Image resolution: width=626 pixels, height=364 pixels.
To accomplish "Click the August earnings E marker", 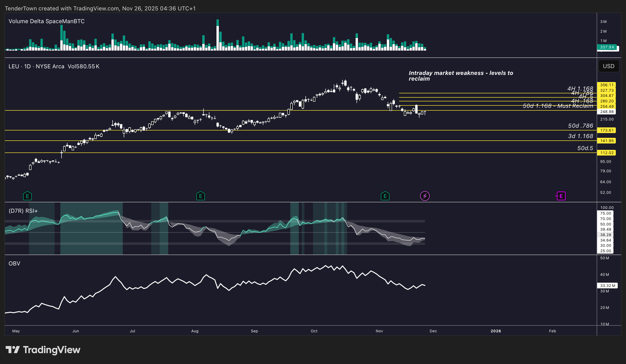I will (200, 196).
